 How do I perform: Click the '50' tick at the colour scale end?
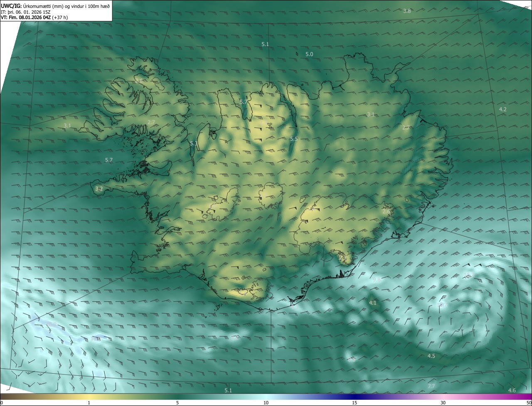click(x=529, y=403)
